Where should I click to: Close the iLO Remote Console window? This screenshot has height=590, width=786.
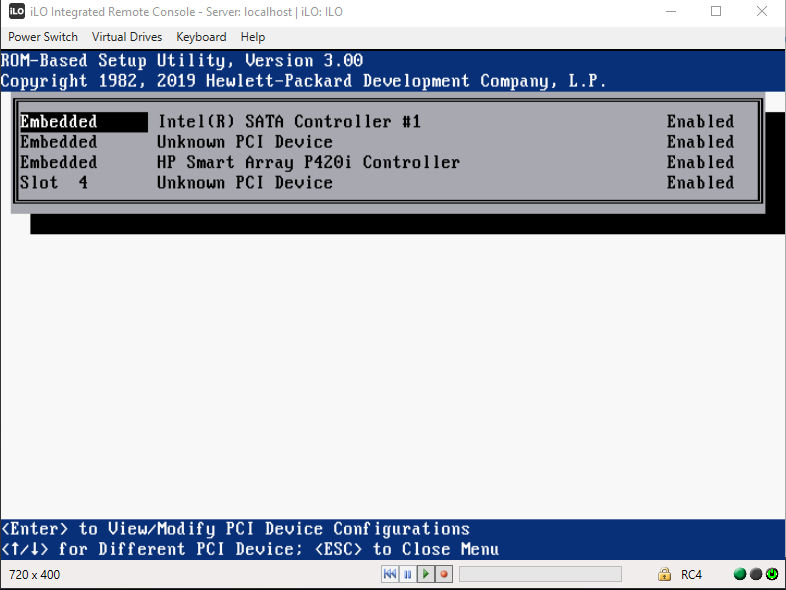761,11
